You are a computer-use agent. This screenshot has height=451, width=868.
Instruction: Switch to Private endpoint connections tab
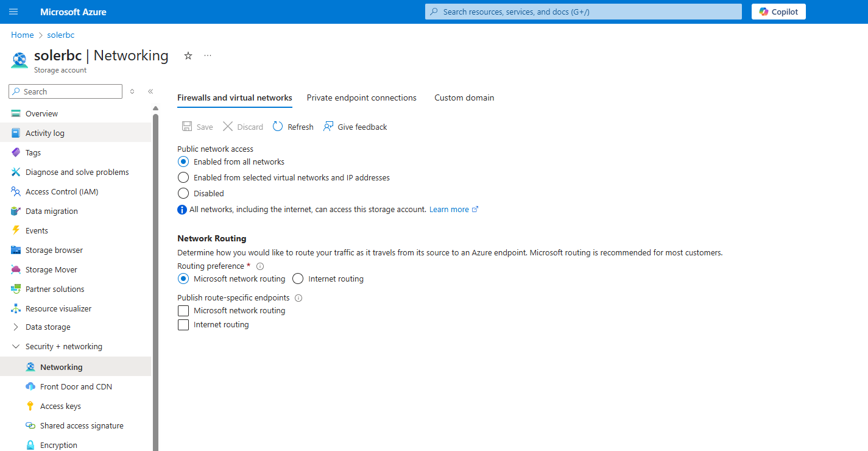(361, 98)
